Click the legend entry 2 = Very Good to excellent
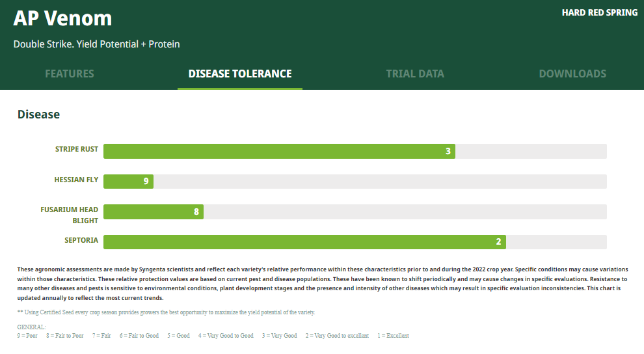644x354 pixels. (337, 336)
